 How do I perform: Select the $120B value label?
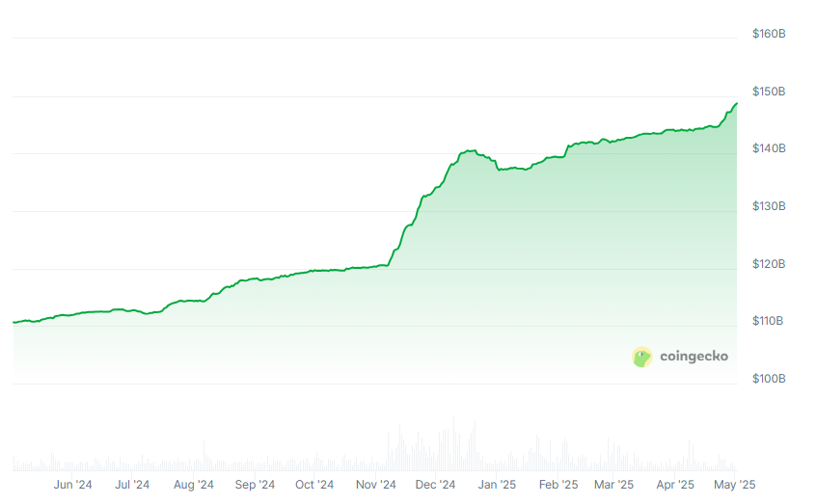coord(769,264)
